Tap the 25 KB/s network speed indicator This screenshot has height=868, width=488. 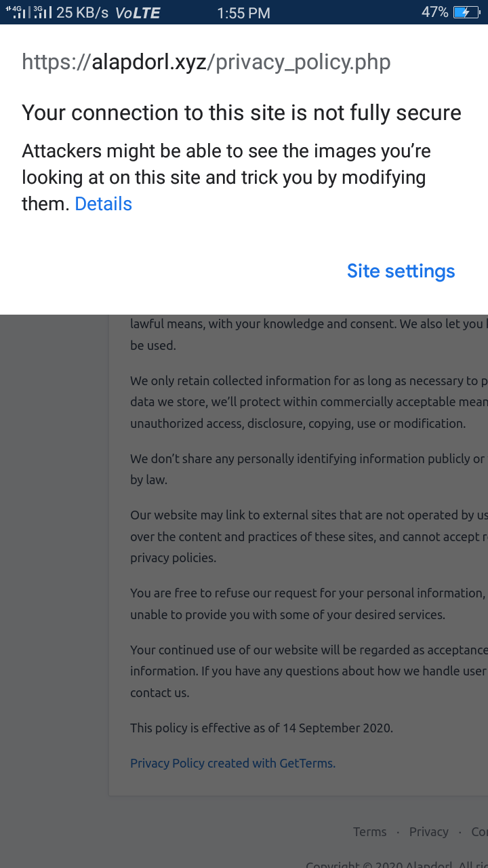tap(82, 12)
